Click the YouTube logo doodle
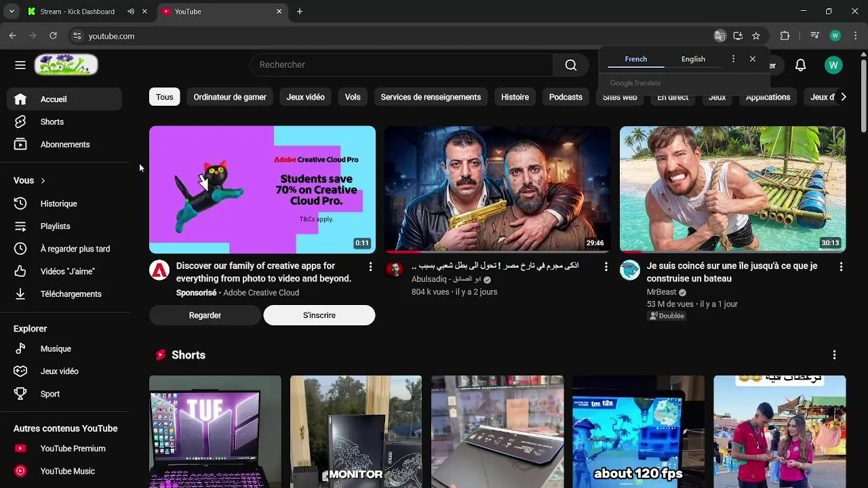 click(66, 64)
